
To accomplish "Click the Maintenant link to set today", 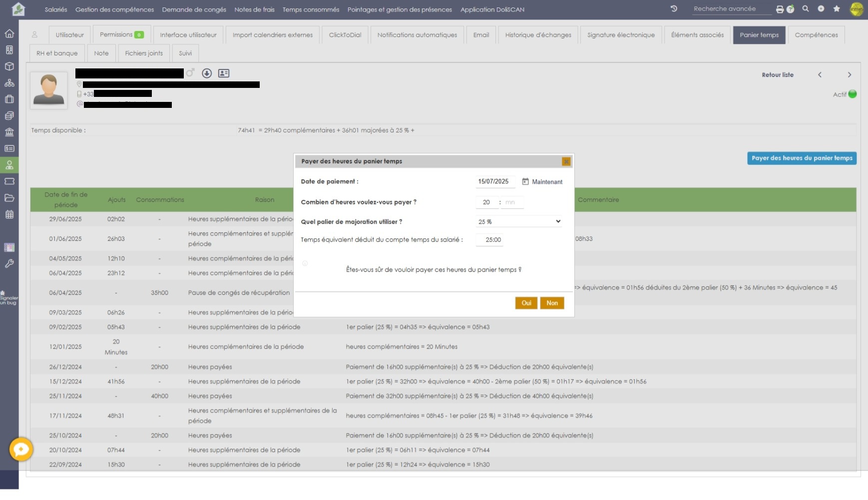I will click(x=547, y=182).
